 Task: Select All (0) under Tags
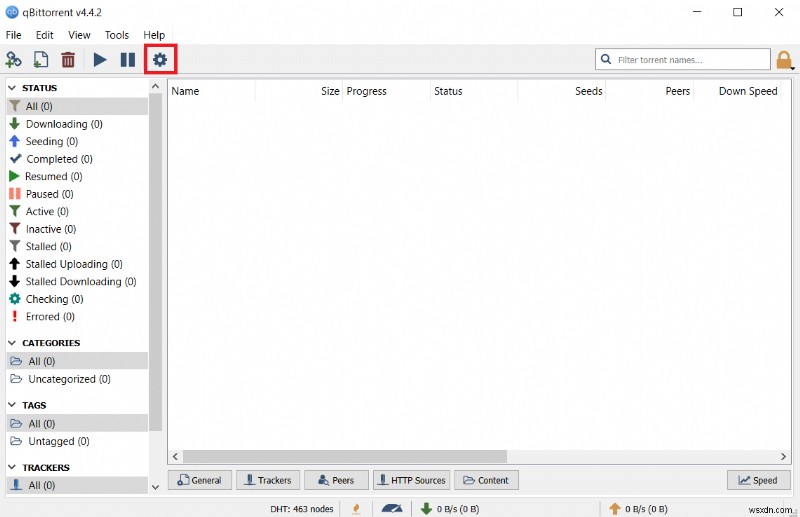(x=77, y=424)
